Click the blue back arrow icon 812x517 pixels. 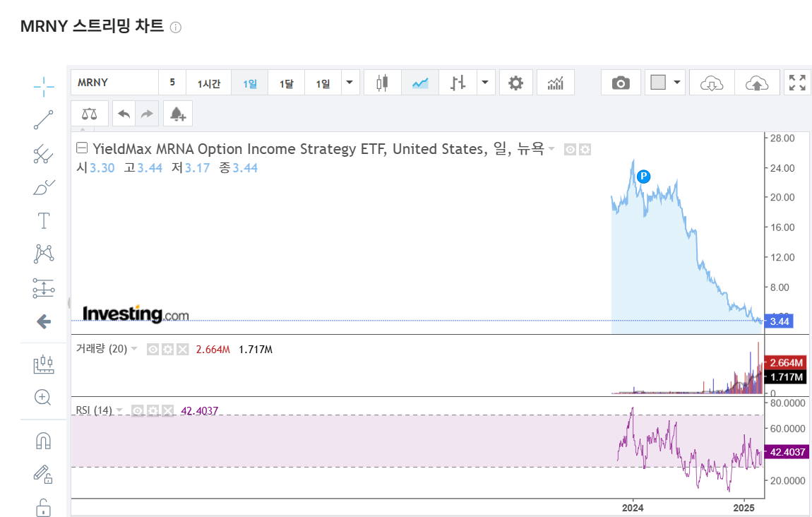pos(44,321)
